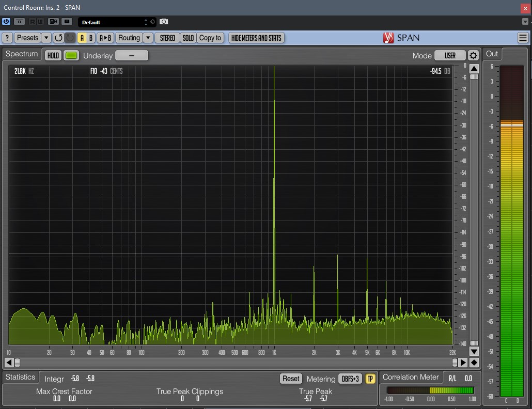The width and height of the screenshot is (532, 409).
Task: Click the spectrum range up arrow
Action: click(474, 69)
